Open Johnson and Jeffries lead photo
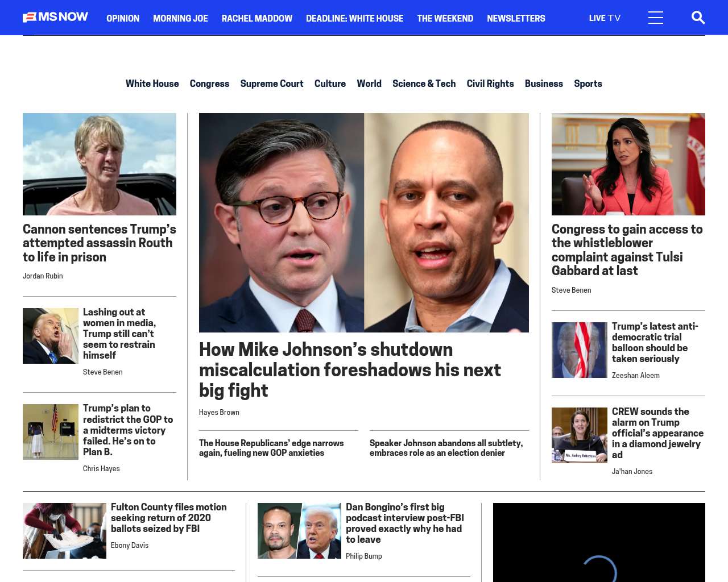Viewport: 728px width, 582px height. click(x=364, y=223)
